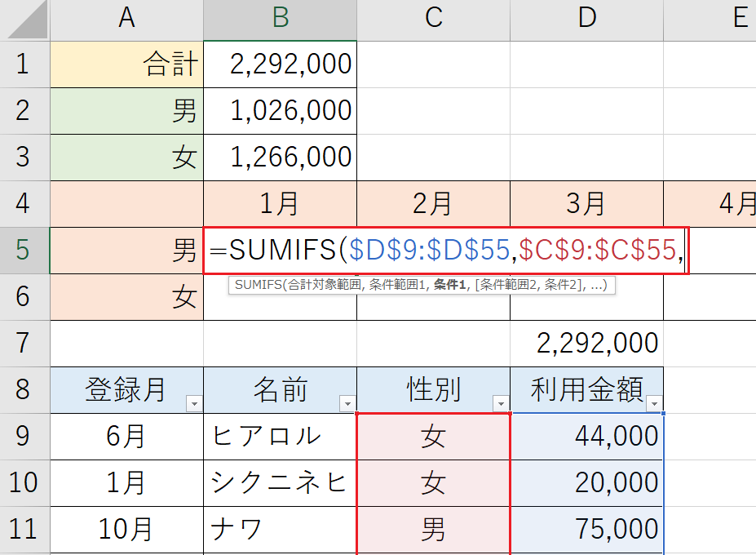The image size is (756, 555).
Task: Click bold 条件1 in the SUMIFS tooltip
Action: (449, 285)
